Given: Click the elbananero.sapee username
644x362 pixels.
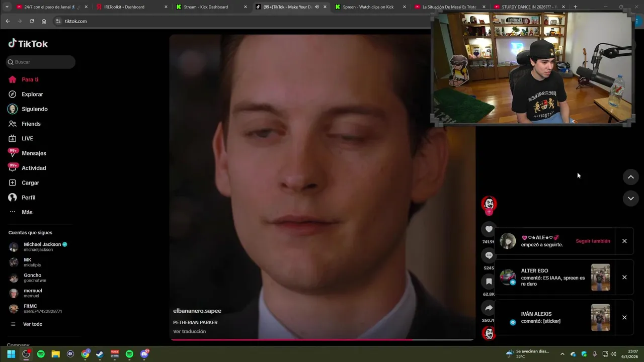Looking at the screenshot, I should tap(197, 311).
